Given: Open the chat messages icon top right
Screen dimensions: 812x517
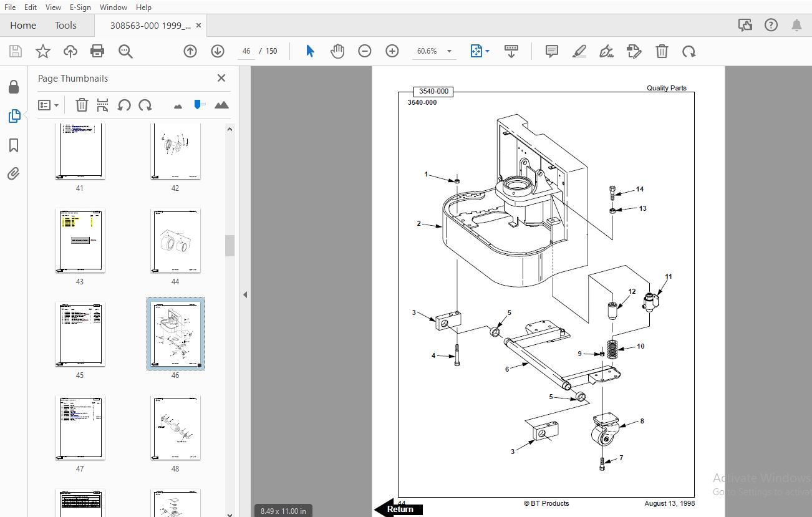Looking at the screenshot, I should click(x=745, y=25).
